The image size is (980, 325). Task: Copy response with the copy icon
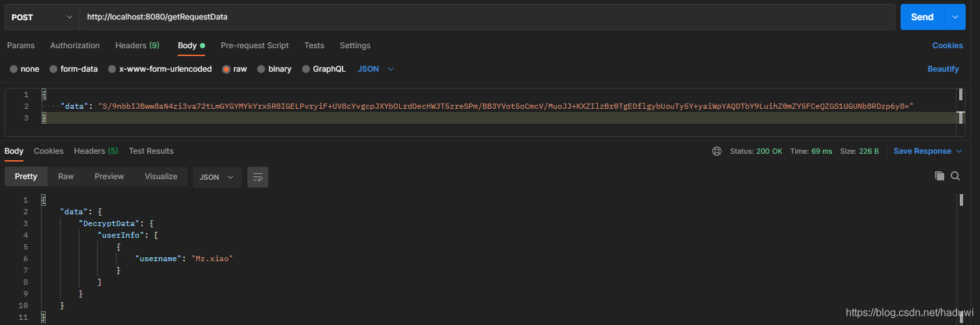[940, 176]
